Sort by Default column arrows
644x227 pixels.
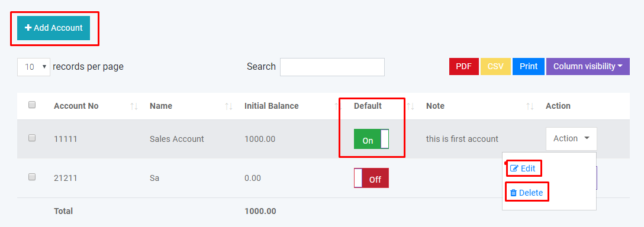coord(411,106)
